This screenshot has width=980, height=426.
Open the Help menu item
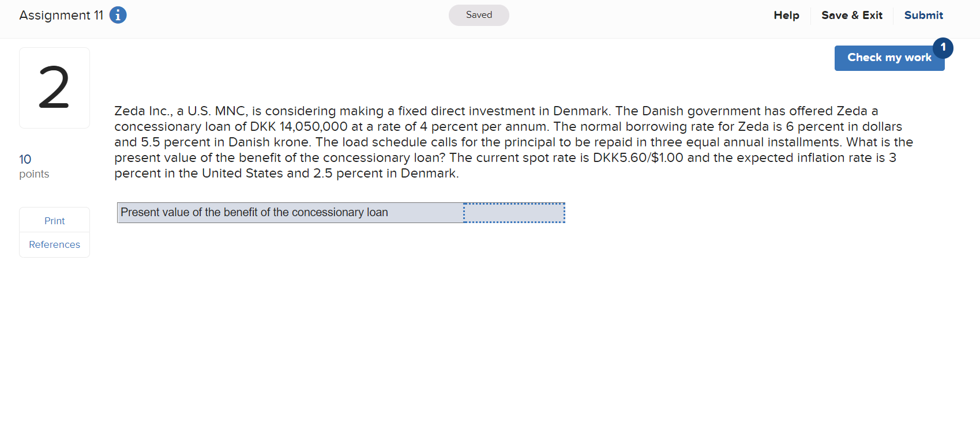click(786, 15)
